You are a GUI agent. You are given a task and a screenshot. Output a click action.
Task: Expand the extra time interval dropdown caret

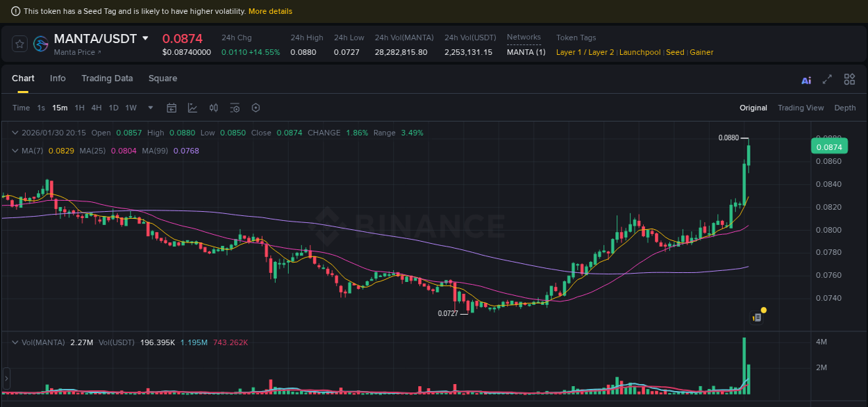click(150, 108)
